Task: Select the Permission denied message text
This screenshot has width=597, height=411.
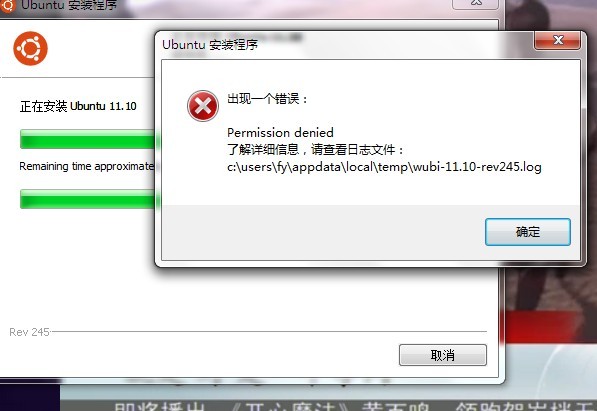Action: [x=280, y=133]
